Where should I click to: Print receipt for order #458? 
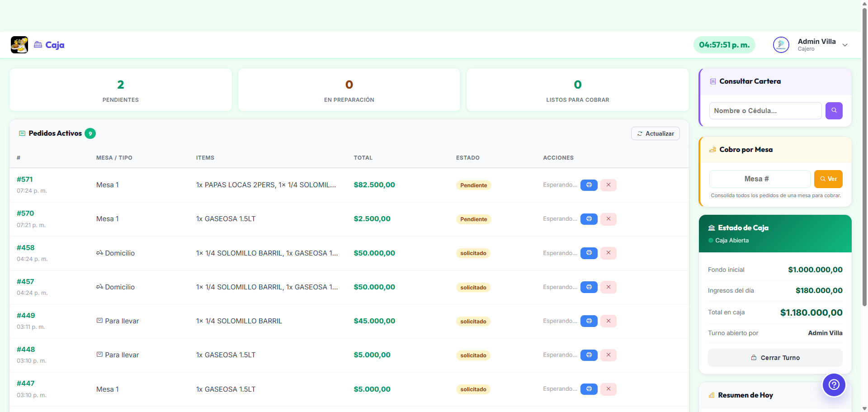coord(589,253)
